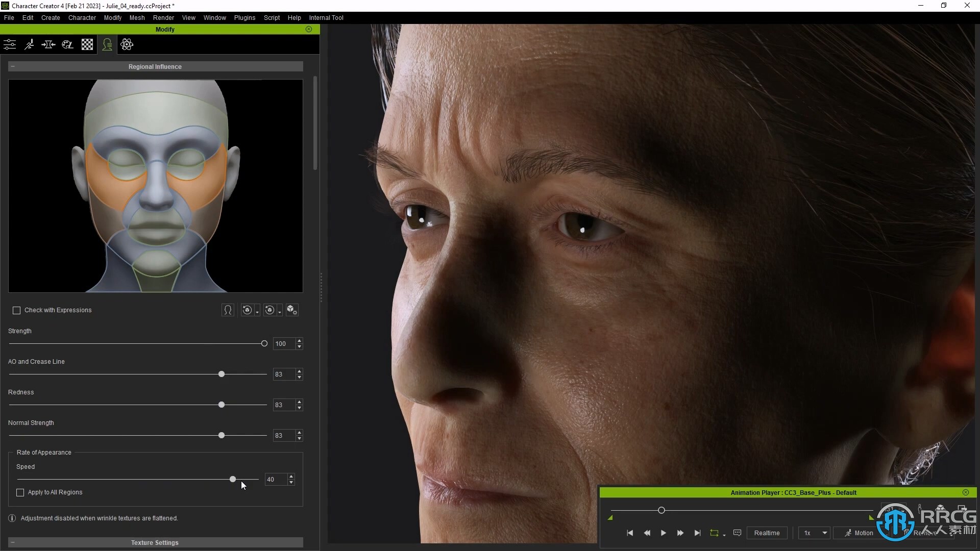Select the Wrinkle head tab icon
980x551 pixels.
[x=107, y=44]
